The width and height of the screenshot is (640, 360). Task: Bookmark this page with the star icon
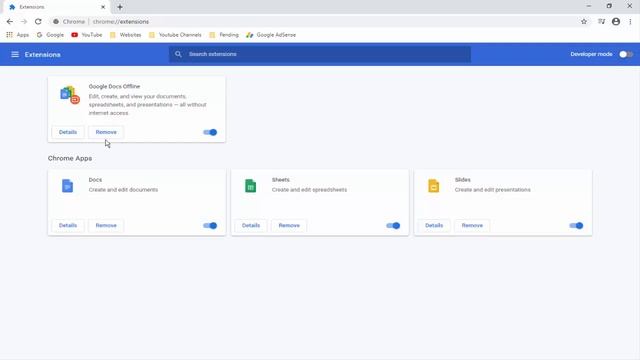(x=584, y=22)
